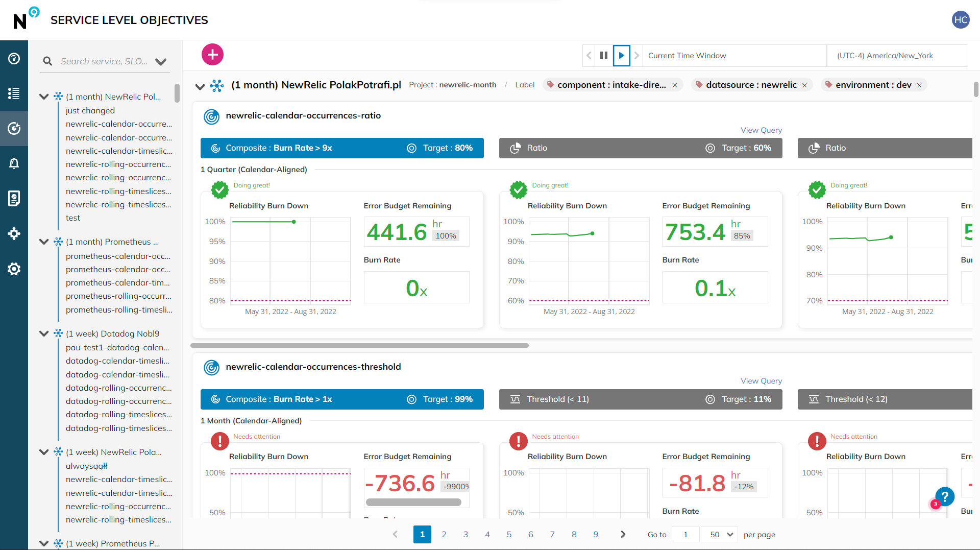Click the Current Time Window field
The width and height of the screenshot is (980, 550).
click(x=734, y=55)
